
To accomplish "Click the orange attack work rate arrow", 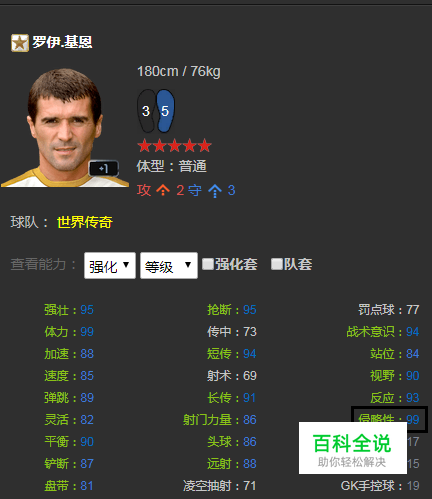I will tap(163, 191).
